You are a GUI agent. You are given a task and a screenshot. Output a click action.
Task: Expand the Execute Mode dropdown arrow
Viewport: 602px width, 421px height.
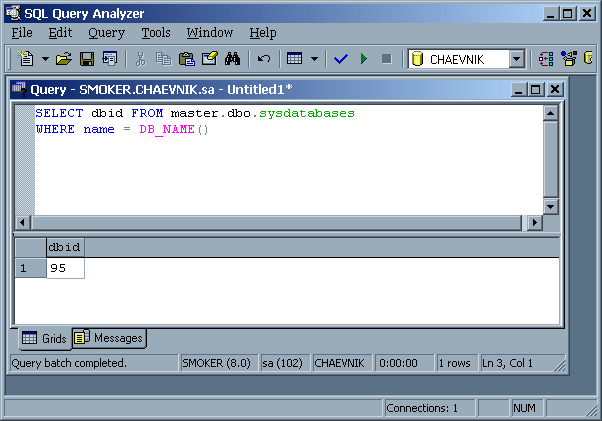click(x=314, y=59)
